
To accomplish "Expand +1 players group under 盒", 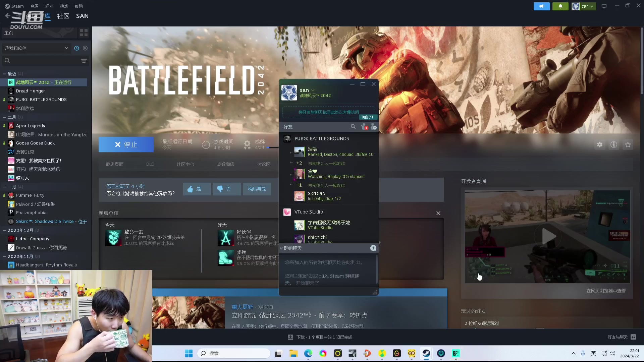I will pyautogui.click(x=299, y=185).
